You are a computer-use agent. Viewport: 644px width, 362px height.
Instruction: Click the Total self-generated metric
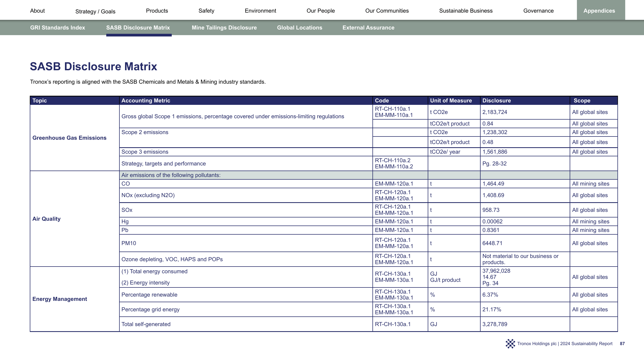point(146,324)
